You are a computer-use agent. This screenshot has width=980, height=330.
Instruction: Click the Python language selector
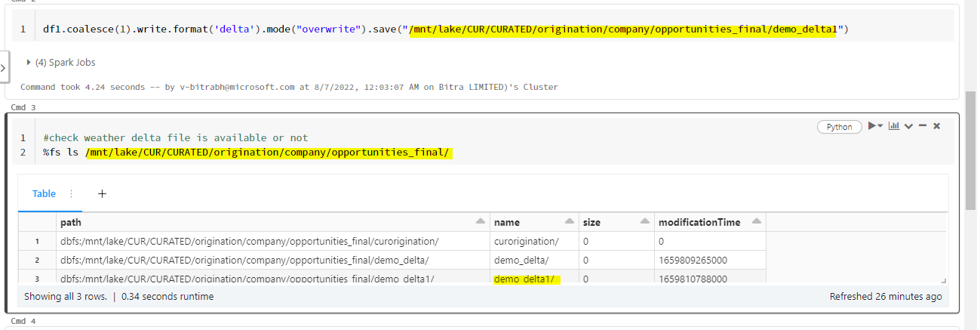tap(839, 127)
